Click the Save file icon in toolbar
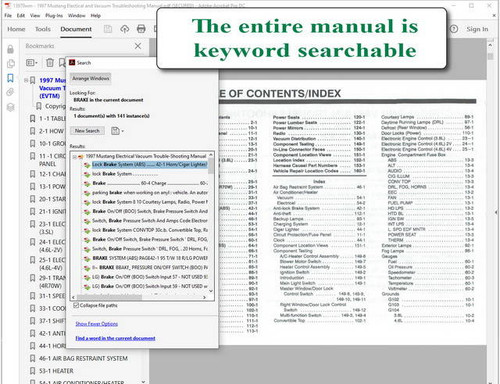The height and width of the screenshot is (384, 500). pyautogui.click(x=108, y=29)
